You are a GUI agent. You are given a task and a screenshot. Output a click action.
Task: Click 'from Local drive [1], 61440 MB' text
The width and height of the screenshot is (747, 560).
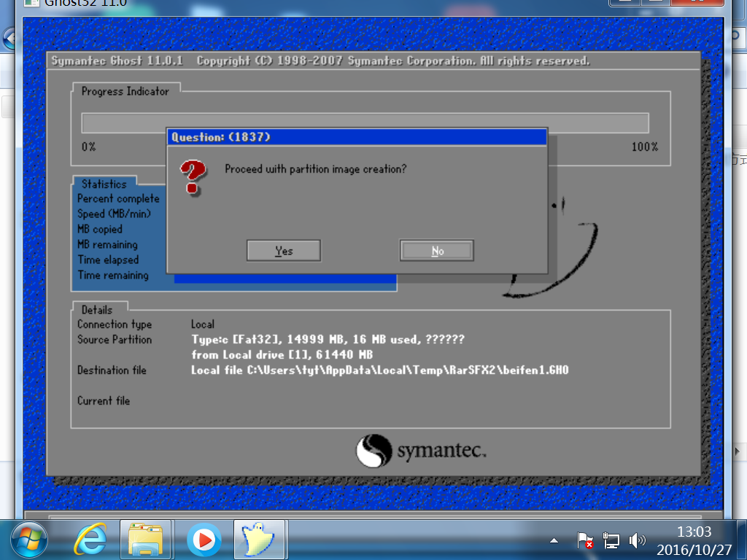(x=282, y=355)
